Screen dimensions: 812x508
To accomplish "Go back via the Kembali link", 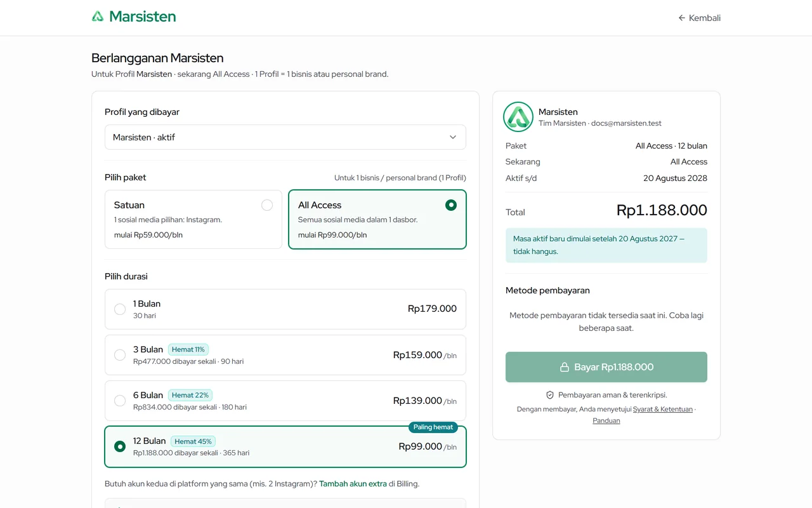I will pos(699,18).
